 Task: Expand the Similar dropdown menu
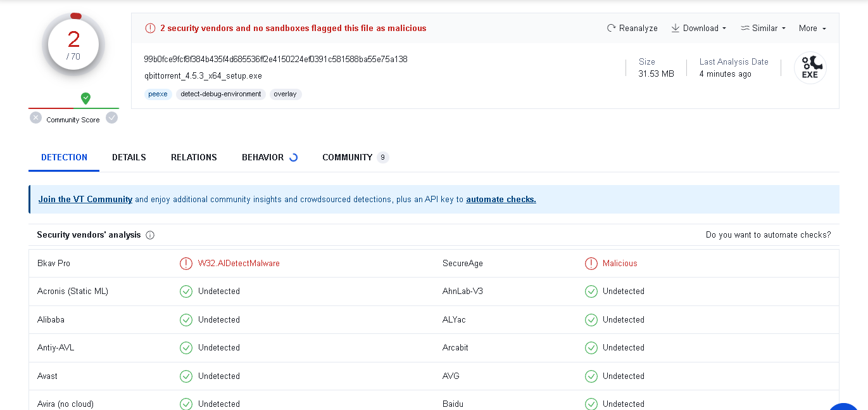coord(763,29)
